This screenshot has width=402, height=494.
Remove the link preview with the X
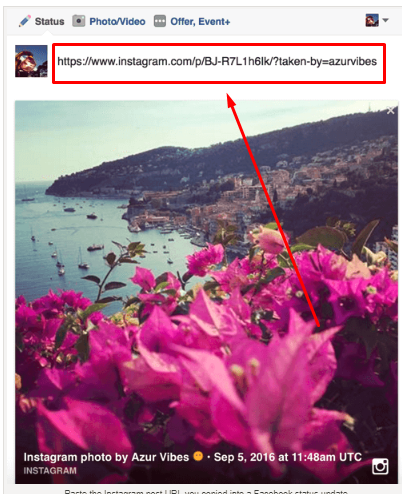pos(391,110)
